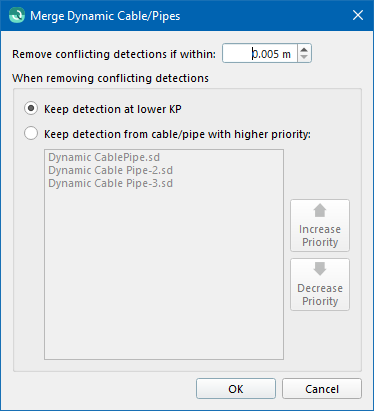
Task: Click the 'Keep detection at lower KP' label text
Action: pos(113,109)
